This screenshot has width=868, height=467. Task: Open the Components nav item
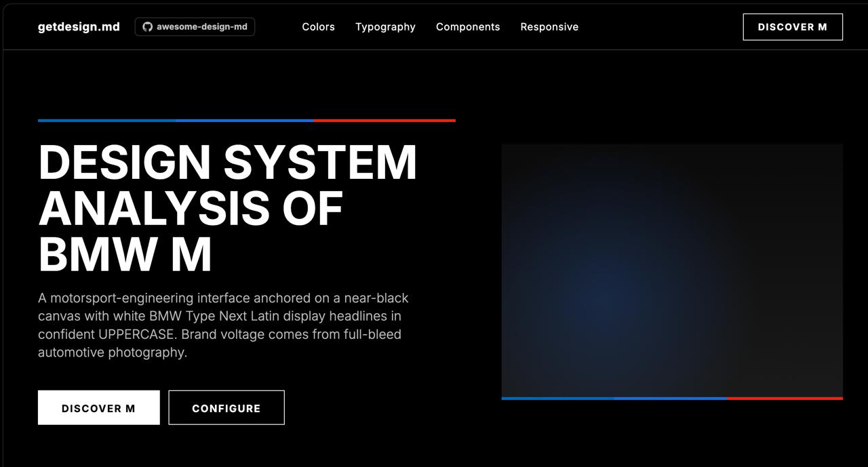[x=468, y=27]
